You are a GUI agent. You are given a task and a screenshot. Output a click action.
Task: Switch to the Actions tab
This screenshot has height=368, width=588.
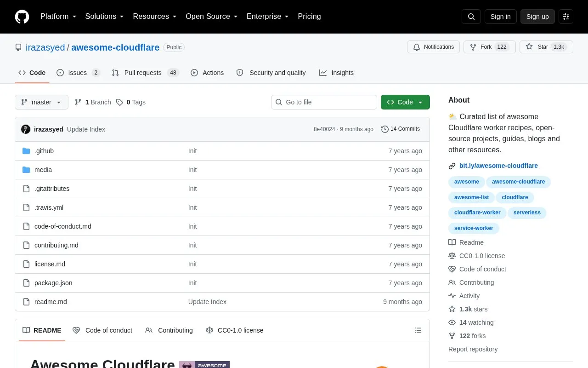207,73
